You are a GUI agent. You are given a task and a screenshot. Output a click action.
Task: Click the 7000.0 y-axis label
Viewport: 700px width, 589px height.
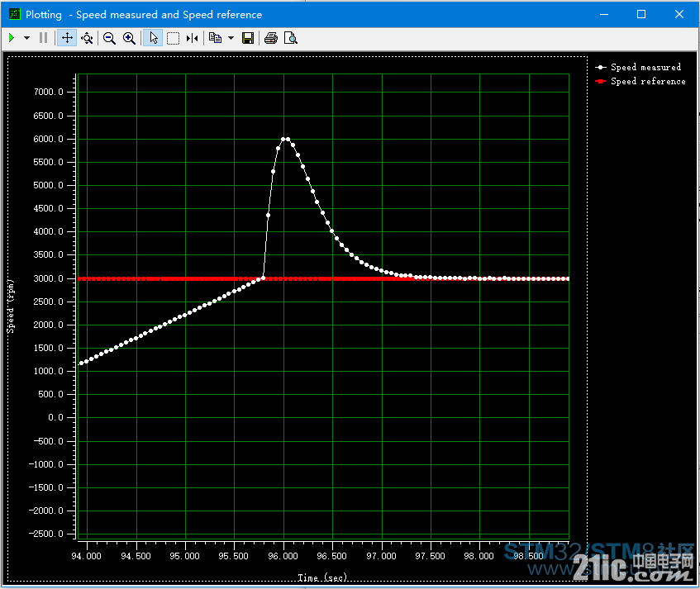tap(49, 92)
